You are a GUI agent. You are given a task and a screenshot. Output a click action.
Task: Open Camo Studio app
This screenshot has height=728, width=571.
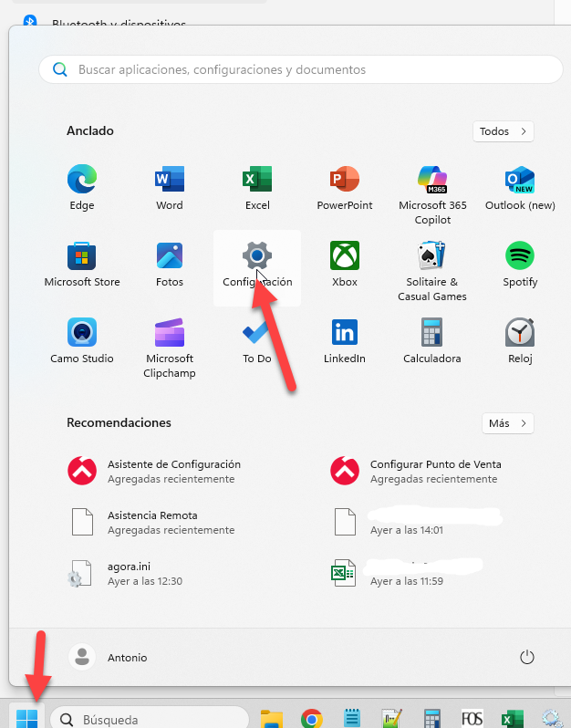[x=82, y=341]
